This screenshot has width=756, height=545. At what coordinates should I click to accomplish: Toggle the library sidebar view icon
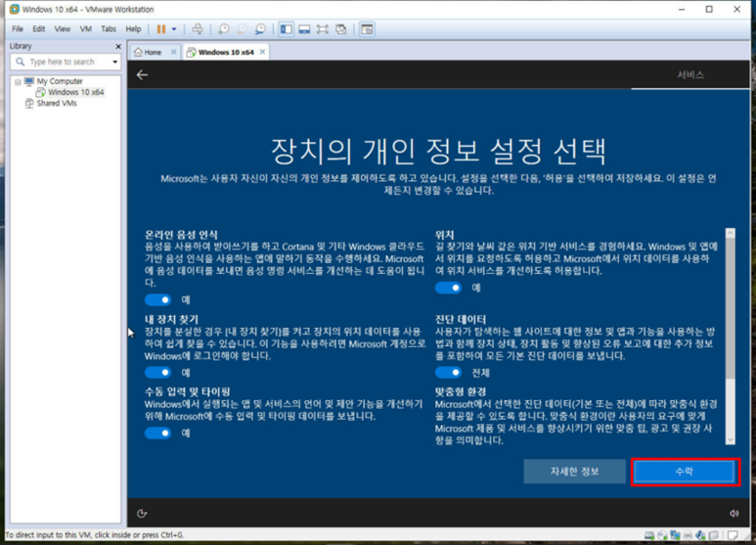click(x=286, y=29)
